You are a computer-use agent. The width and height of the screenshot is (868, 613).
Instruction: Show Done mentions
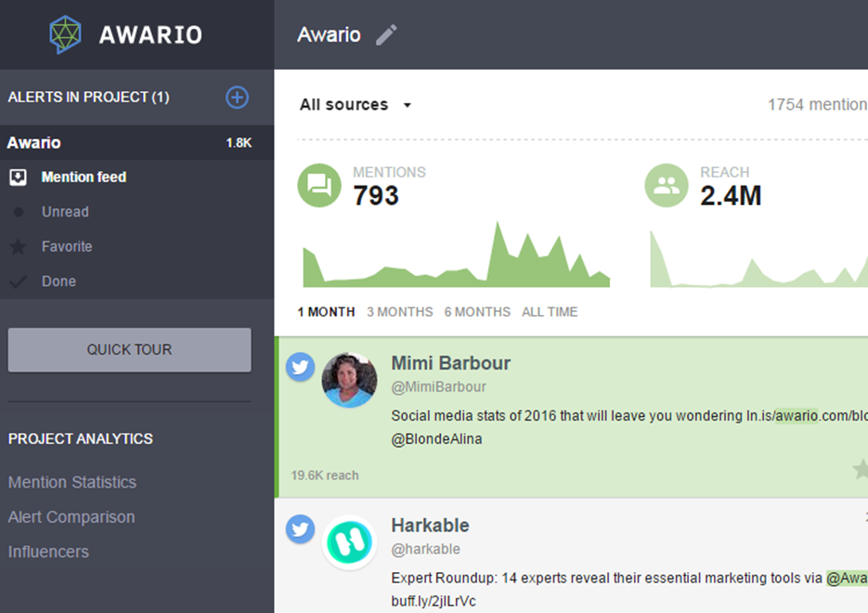[x=58, y=281]
